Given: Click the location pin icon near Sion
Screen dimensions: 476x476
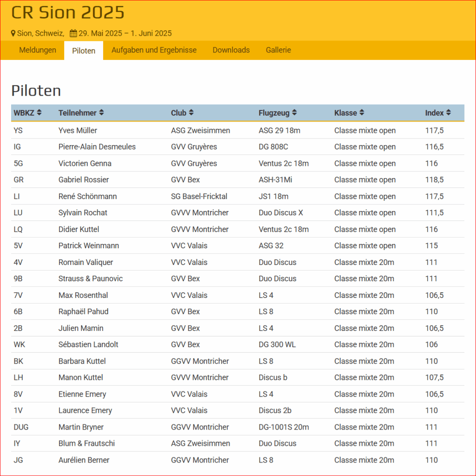Looking at the screenshot, I should 13,33.
